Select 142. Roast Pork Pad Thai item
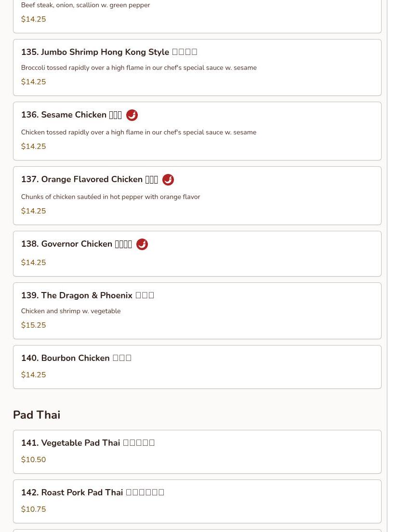The image size is (397, 532). [197, 502]
